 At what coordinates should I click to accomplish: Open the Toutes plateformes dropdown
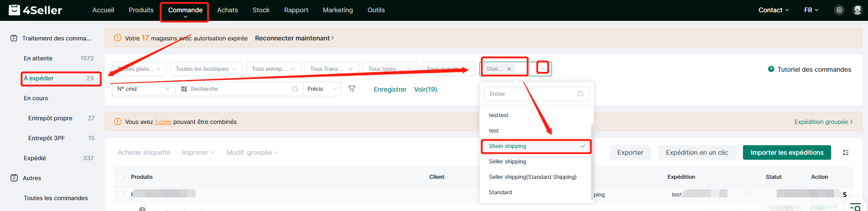click(139, 69)
